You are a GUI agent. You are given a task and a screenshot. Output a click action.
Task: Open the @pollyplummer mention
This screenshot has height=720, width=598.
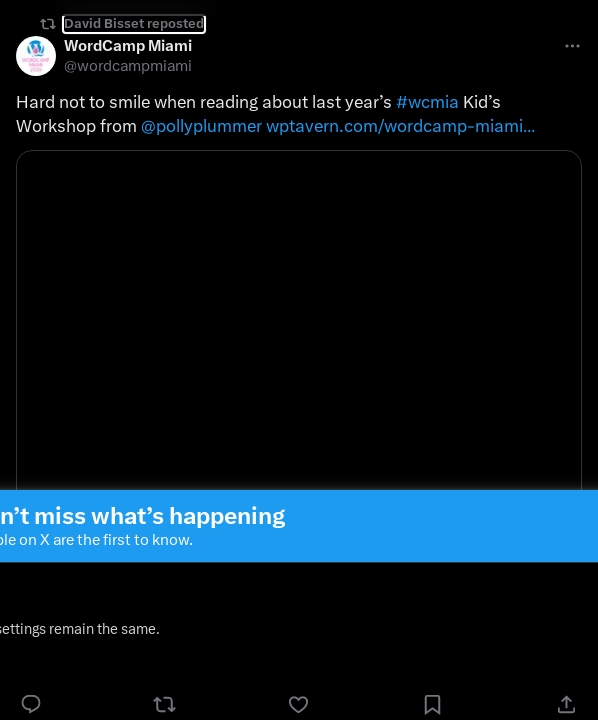pos(201,126)
